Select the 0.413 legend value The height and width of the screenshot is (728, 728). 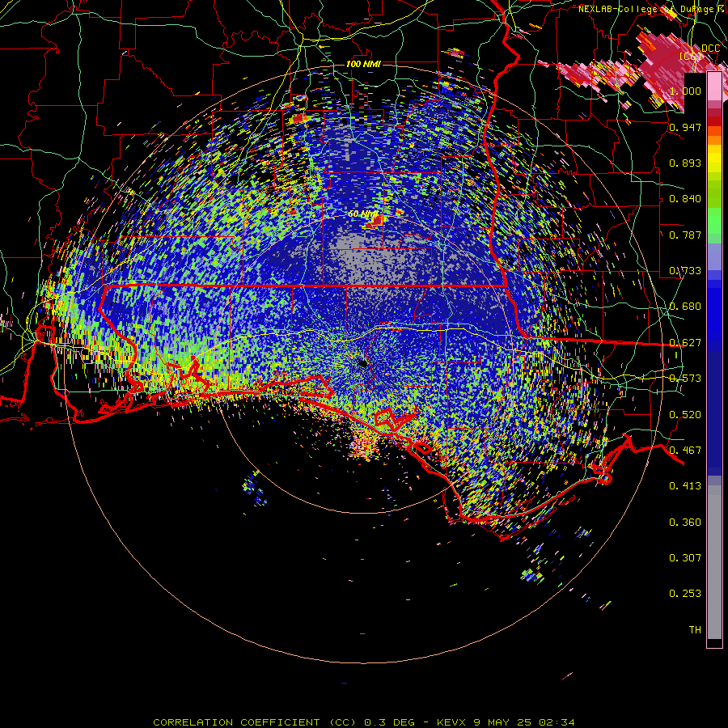click(685, 486)
